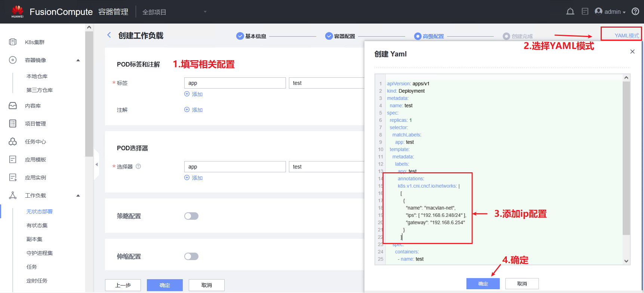Click the notification bell icon

[x=570, y=12]
